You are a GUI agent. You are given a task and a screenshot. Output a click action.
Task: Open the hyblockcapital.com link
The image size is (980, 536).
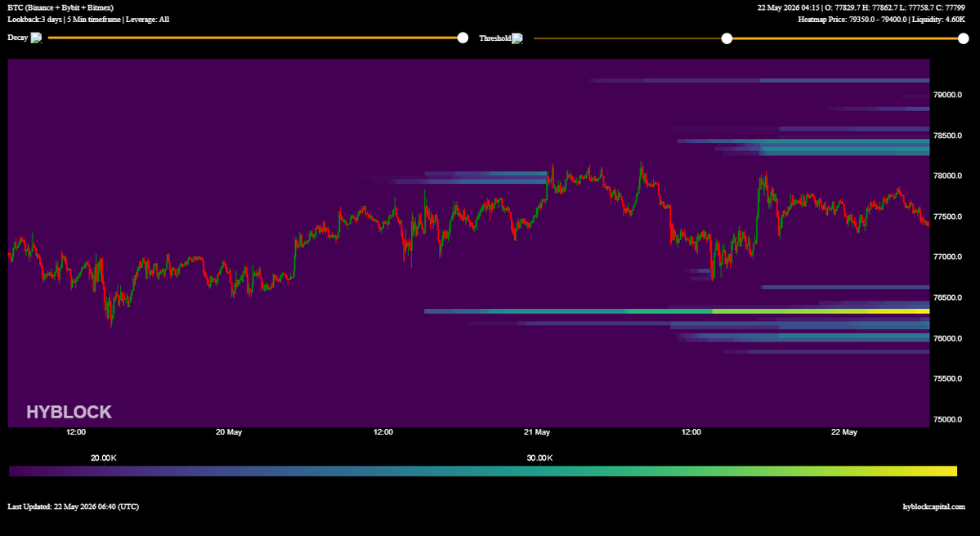pos(933,507)
